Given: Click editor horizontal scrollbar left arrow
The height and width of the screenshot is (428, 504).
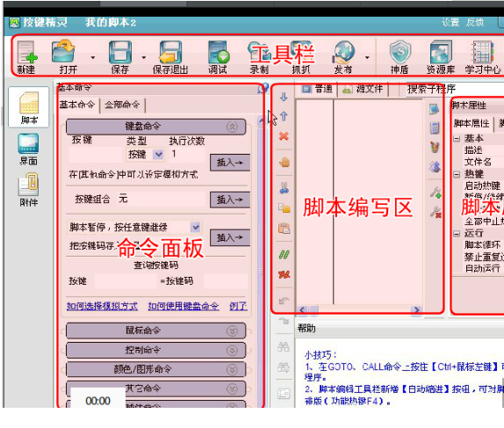Looking at the screenshot, I should 302,310.
